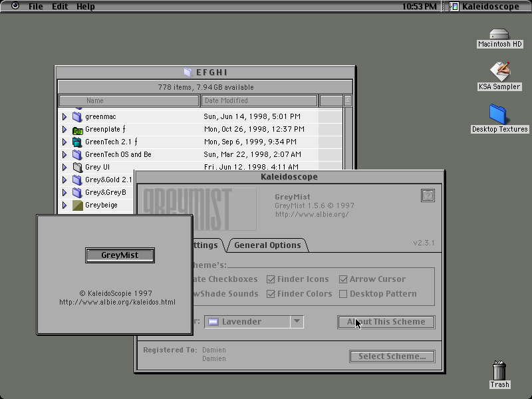532x399 pixels.
Task: Toggle the Finder Colors checkbox
Action: click(x=271, y=294)
